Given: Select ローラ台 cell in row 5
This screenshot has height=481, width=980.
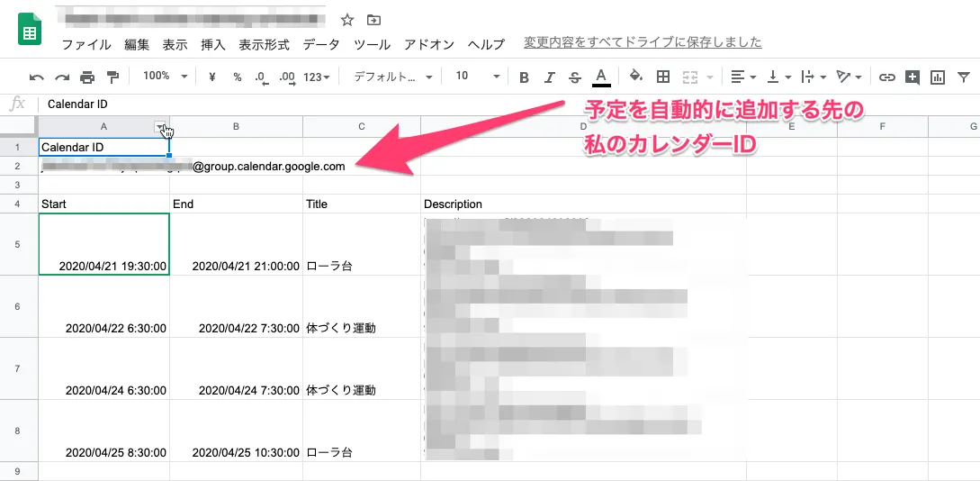Looking at the screenshot, I should tap(362, 244).
